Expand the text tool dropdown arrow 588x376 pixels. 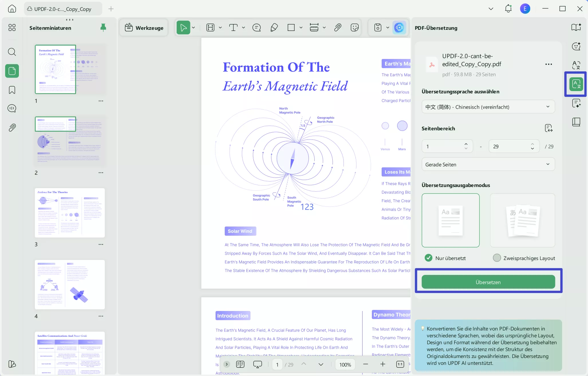[243, 27]
